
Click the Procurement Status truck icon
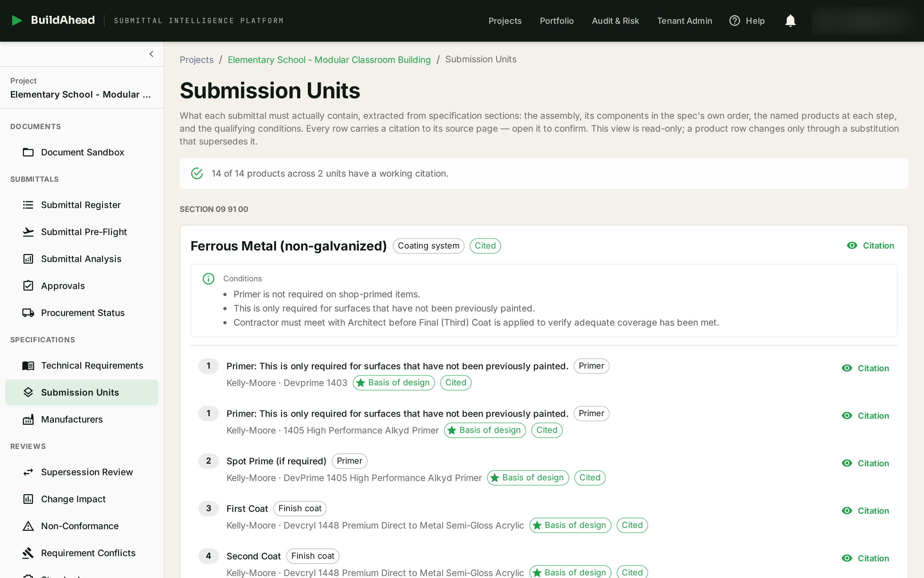28,313
